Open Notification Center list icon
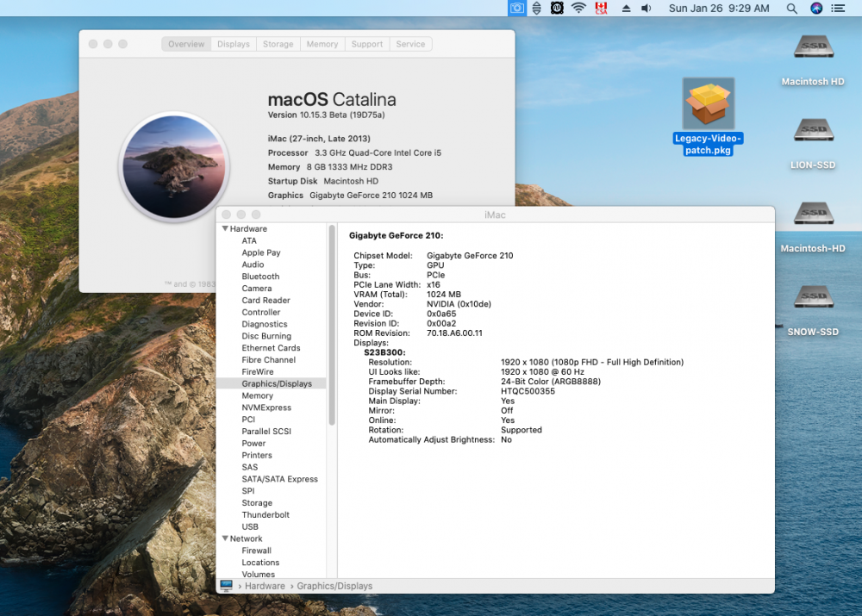This screenshot has width=862, height=616. pos(838,9)
